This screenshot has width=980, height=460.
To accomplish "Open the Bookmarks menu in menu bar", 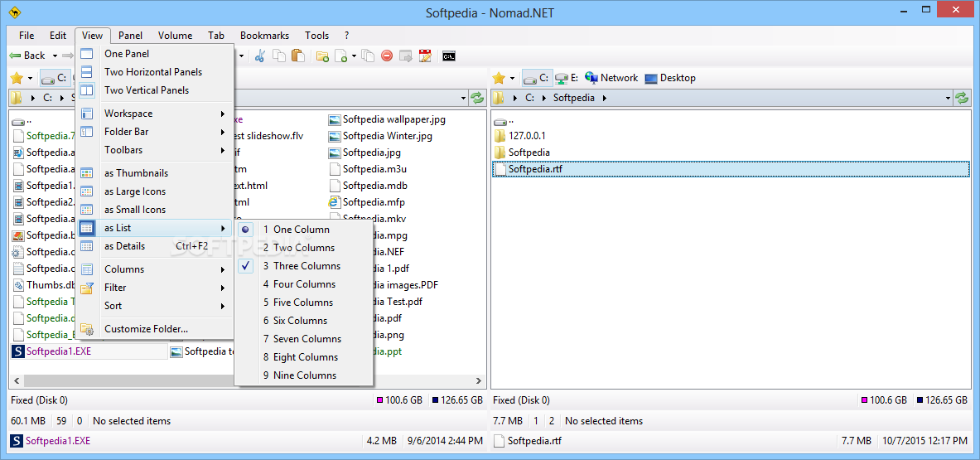I will (264, 36).
